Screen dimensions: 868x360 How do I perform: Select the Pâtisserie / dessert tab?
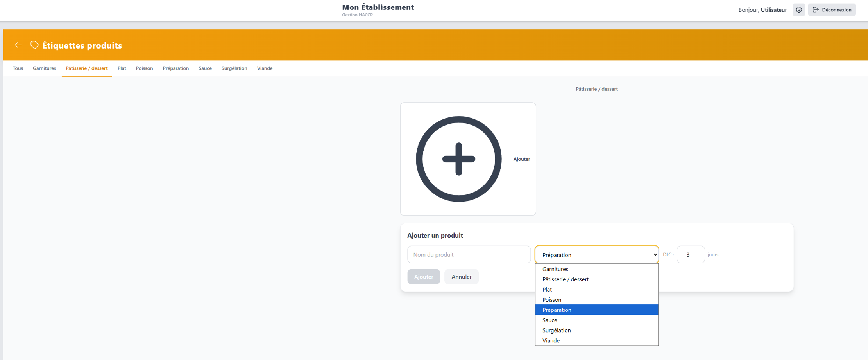pos(87,68)
